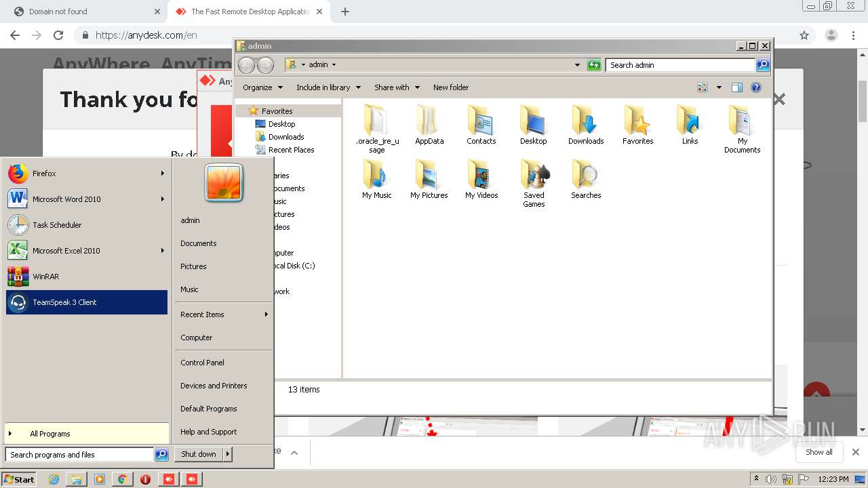Launch WinRAR from Start menu

pos(87,277)
